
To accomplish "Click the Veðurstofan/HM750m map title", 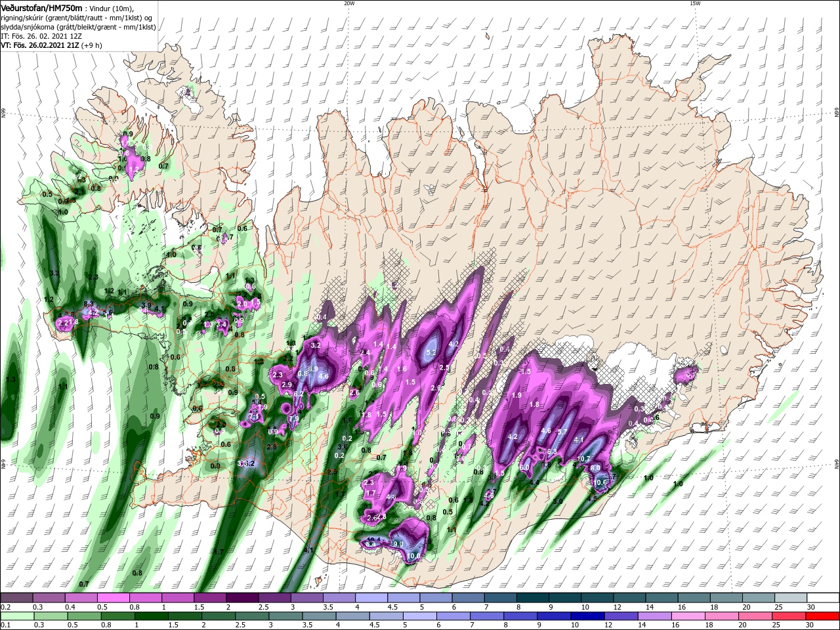I will pos(41,7).
